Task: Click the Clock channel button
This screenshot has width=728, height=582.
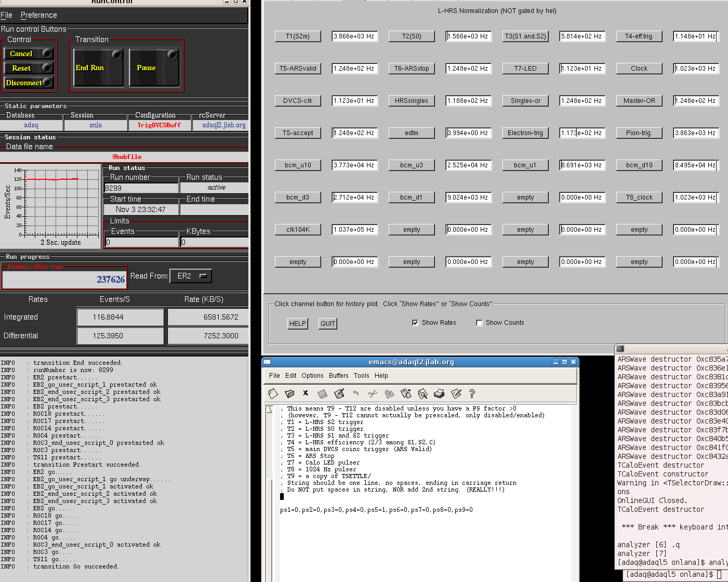Action: pyautogui.click(x=639, y=69)
